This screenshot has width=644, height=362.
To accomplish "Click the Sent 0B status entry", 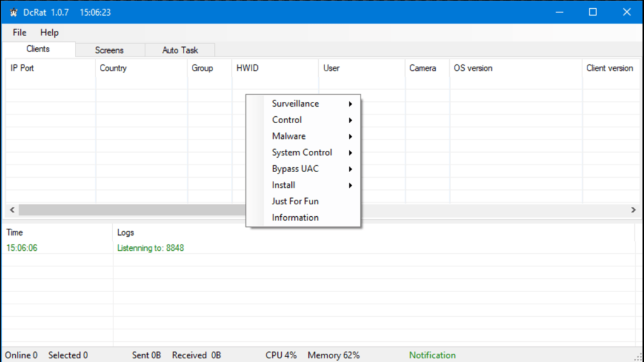I will pos(146,355).
